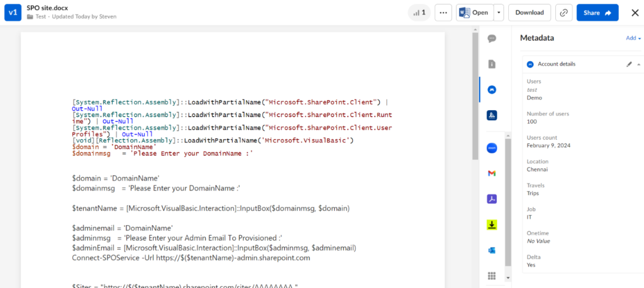Open the all integrations grid icon

pos(492,275)
